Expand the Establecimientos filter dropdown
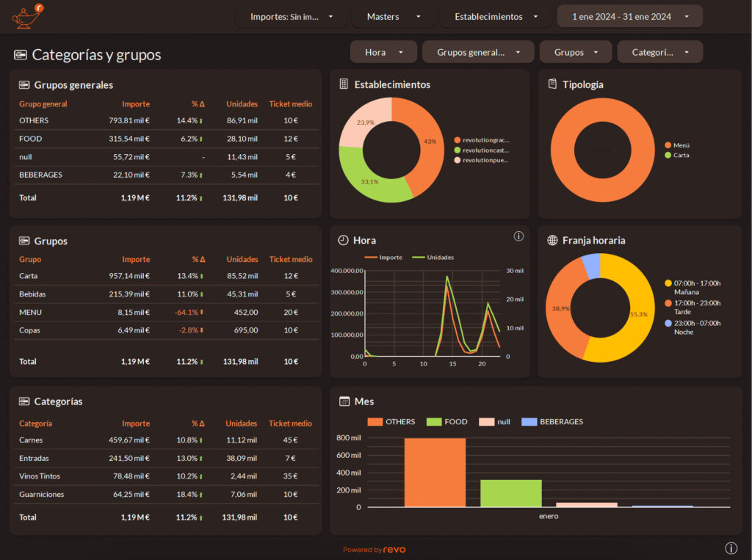 click(x=496, y=17)
